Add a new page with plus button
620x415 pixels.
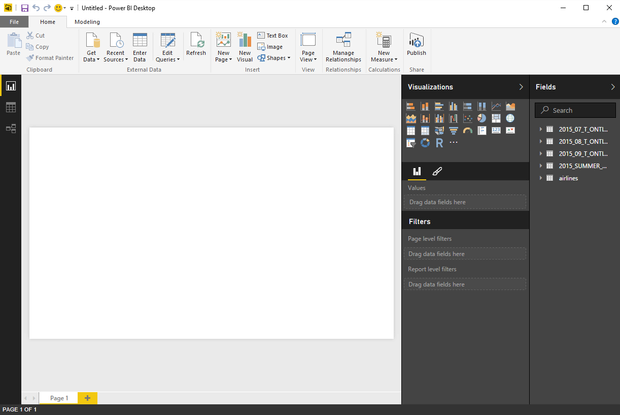[x=87, y=398]
